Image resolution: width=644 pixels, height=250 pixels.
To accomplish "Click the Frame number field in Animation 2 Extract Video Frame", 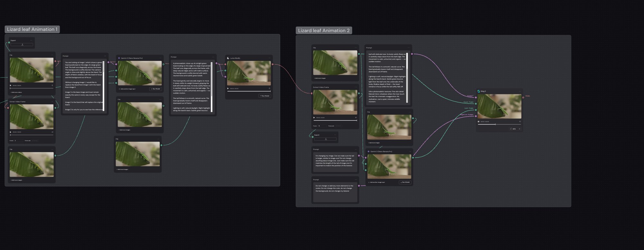I will click(322, 126).
